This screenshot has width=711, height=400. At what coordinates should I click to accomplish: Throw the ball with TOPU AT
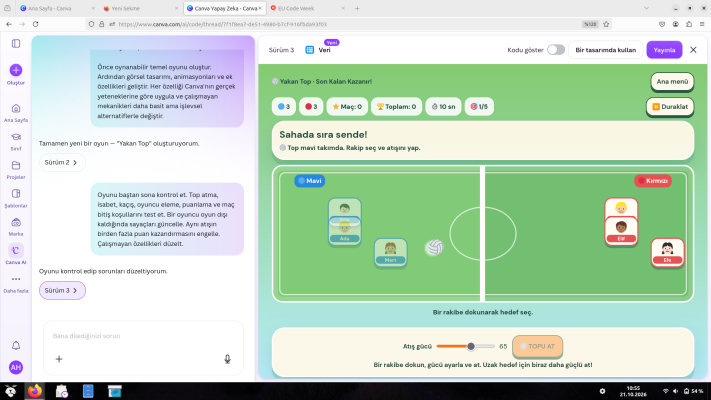537,346
